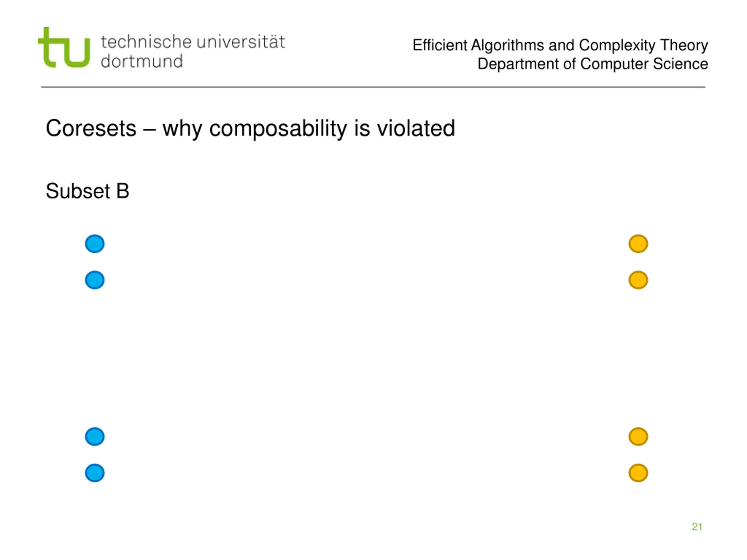
Task: Click 'Department of Computer Science' text
Action: point(593,64)
